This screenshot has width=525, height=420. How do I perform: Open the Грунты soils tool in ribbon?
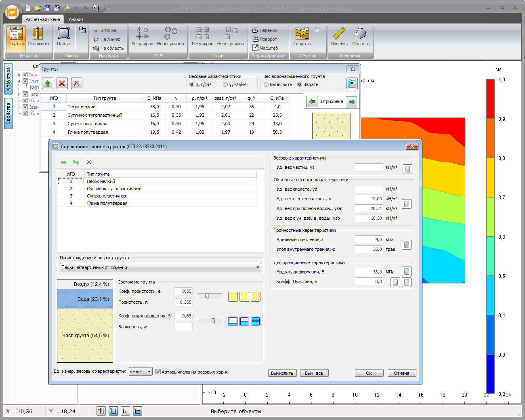[x=16, y=37]
